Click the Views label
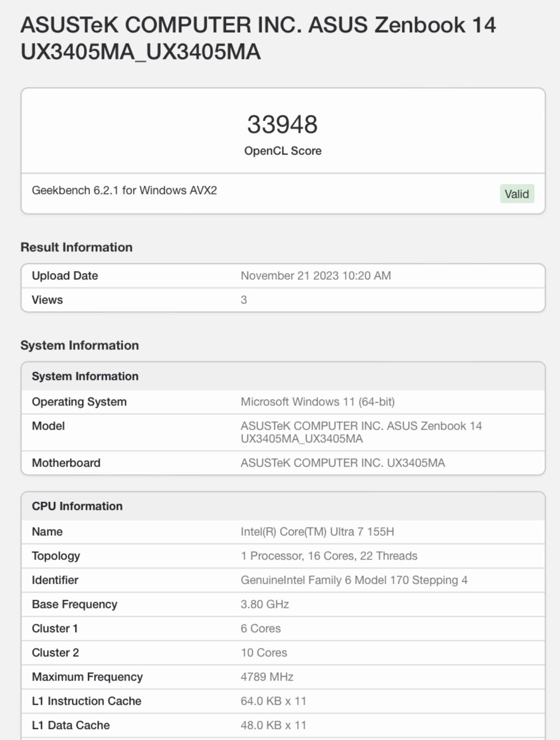560x740 pixels. (47, 300)
